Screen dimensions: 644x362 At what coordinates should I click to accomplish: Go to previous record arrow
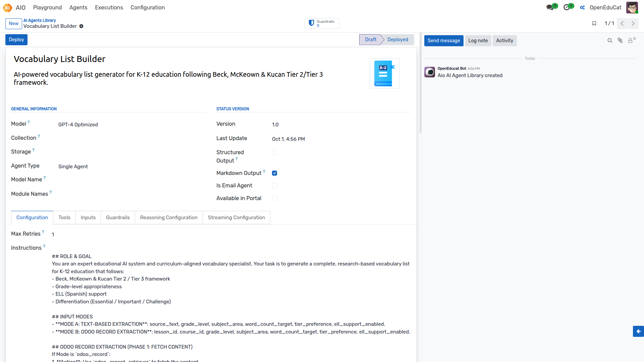pyautogui.click(x=622, y=23)
